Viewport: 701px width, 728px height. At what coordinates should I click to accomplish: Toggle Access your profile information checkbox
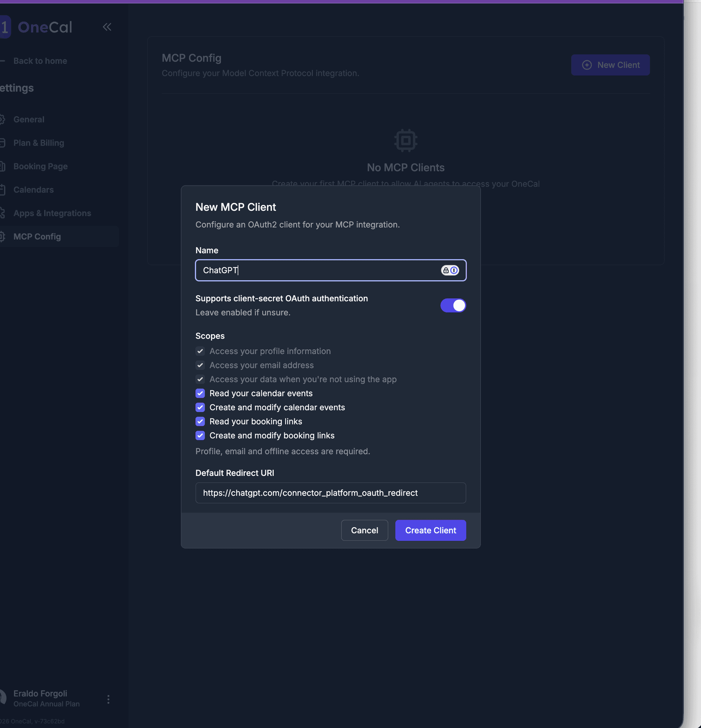coord(200,351)
